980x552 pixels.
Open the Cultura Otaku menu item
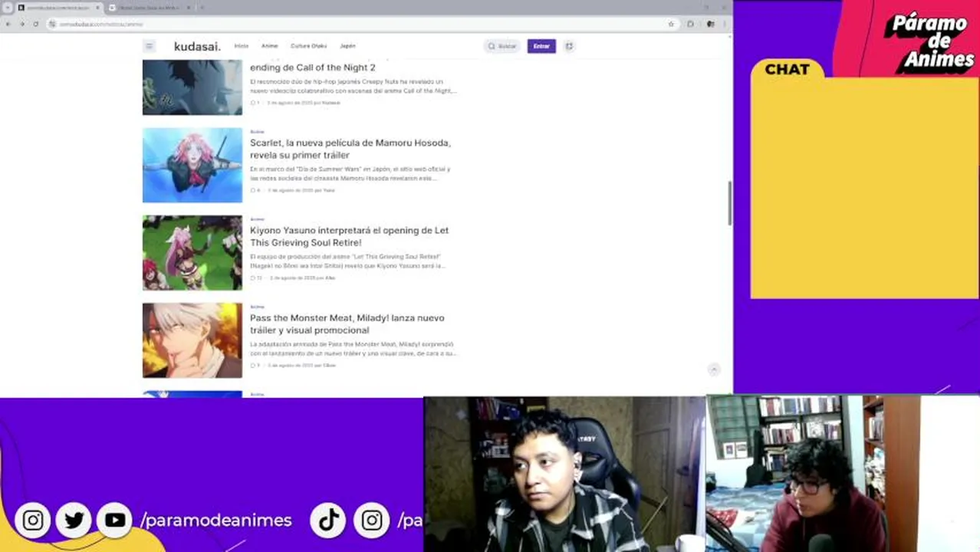pyautogui.click(x=309, y=46)
